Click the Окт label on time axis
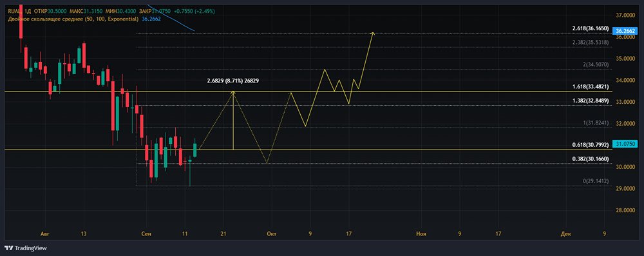The height and width of the screenshot is (256, 644). (x=271, y=234)
